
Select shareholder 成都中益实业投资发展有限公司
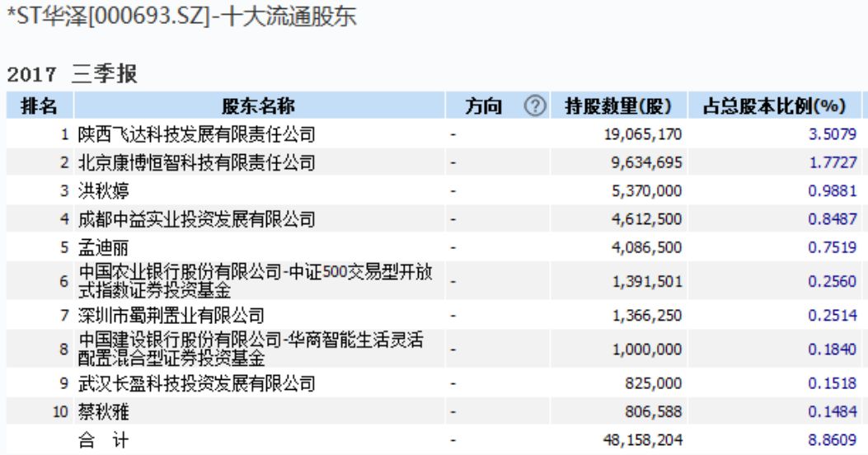click(x=196, y=219)
